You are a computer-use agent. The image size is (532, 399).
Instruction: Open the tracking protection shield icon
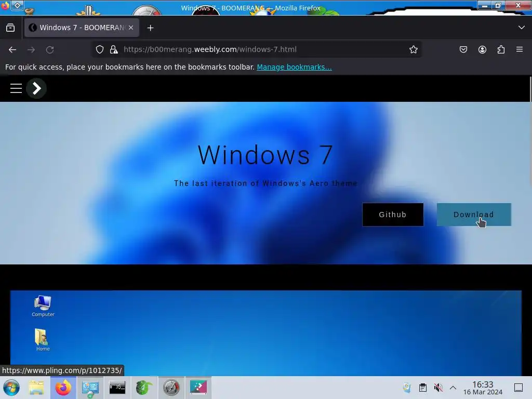(x=99, y=49)
